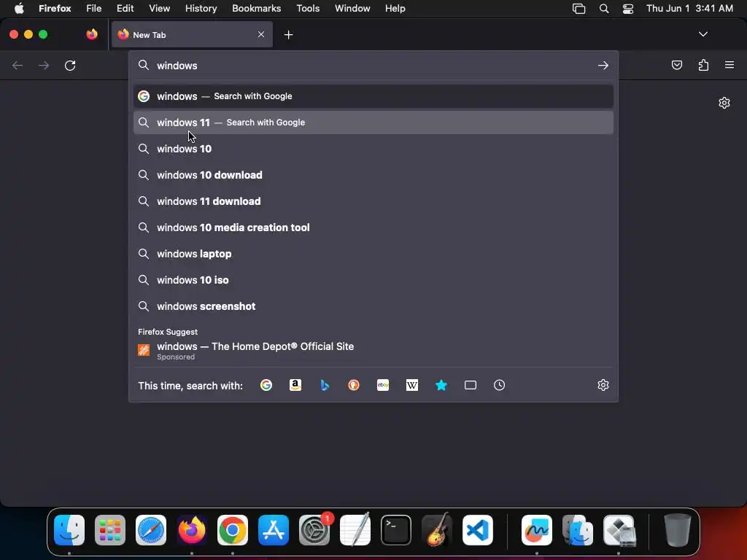Pick the 'windows screenshot' suggestion
This screenshot has height=560, width=747.
pos(373,306)
